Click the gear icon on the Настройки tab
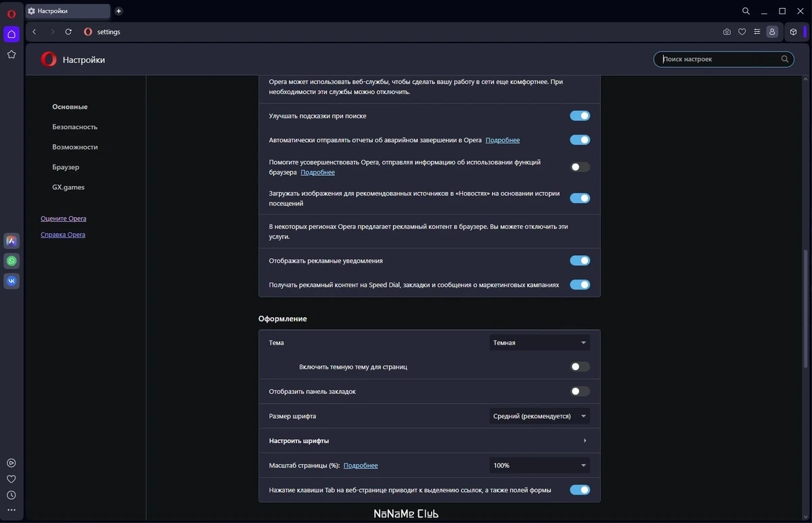Viewport: 812px width, 523px height. tap(32, 12)
